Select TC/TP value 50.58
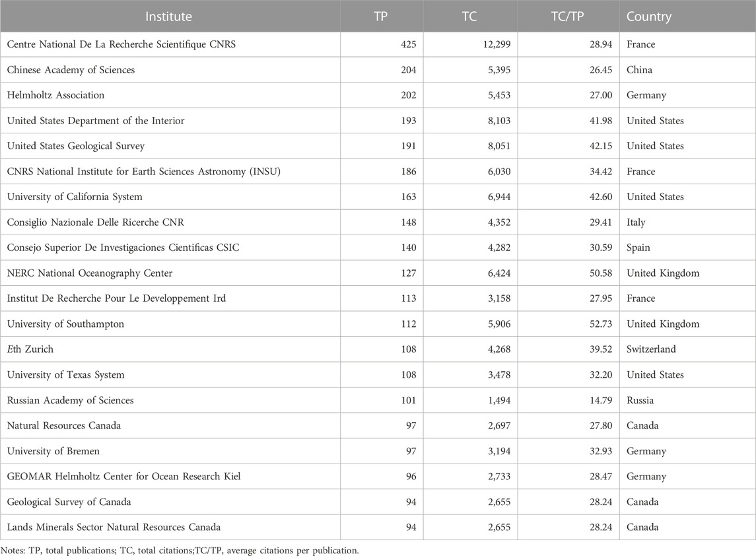This screenshot has height=556, width=756. (601, 273)
